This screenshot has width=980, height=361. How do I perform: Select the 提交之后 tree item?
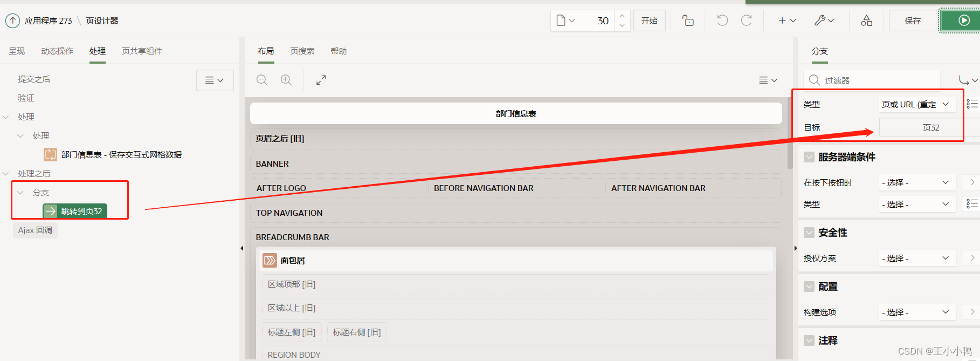34,79
